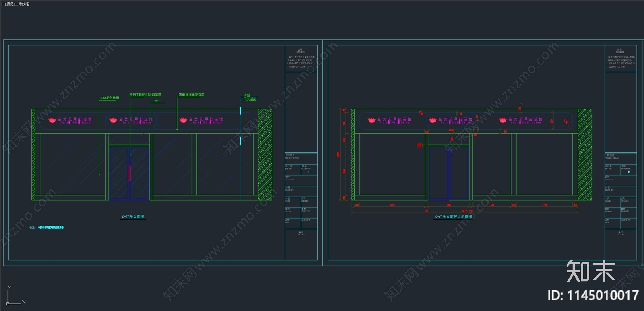This screenshot has width=644, height=311.
Task: Select rightmost lotus logo in dimension drawing
Action: tap(503, 120)
